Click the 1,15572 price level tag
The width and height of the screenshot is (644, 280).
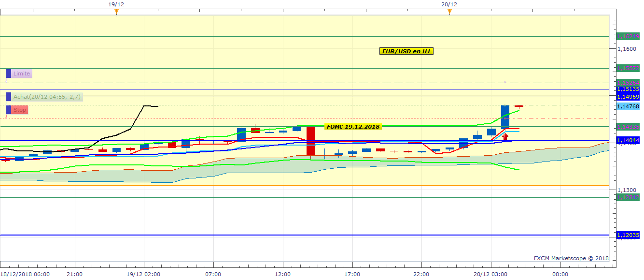(628, 68)
